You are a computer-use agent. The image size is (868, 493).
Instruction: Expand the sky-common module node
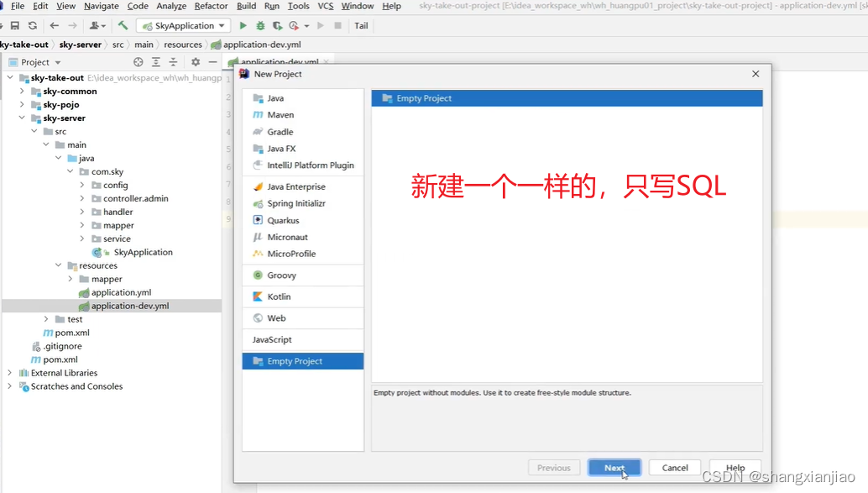22,91
